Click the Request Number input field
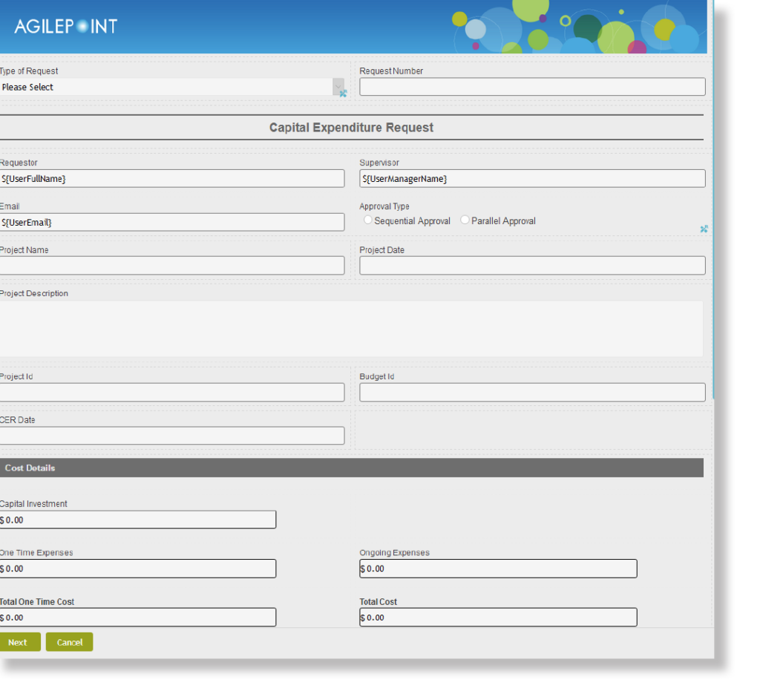 pos(532,87)
